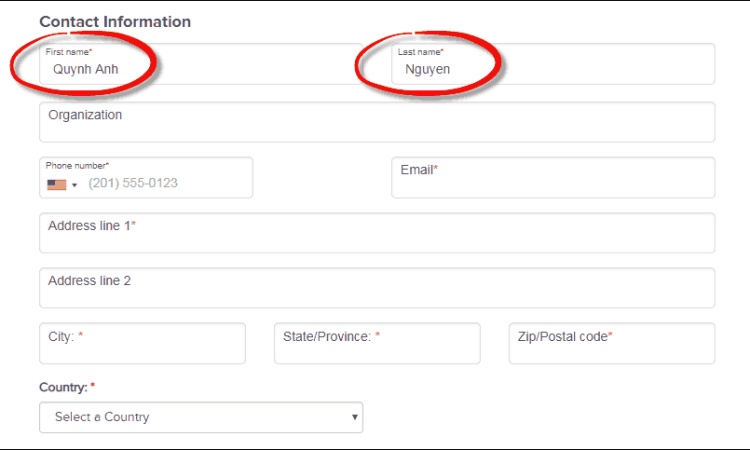This screenshot has width=750, height=450.
Task: Click the small Phone number label
Action: point(77,165)
